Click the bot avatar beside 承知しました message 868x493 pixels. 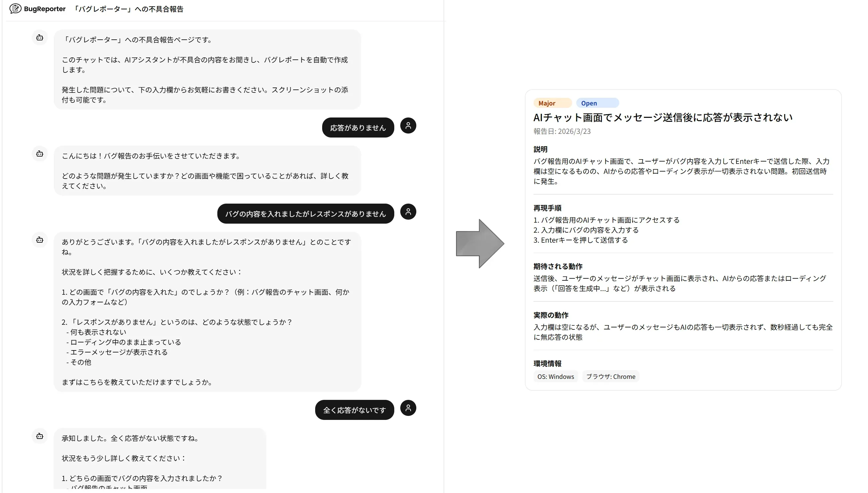(40, 436)
